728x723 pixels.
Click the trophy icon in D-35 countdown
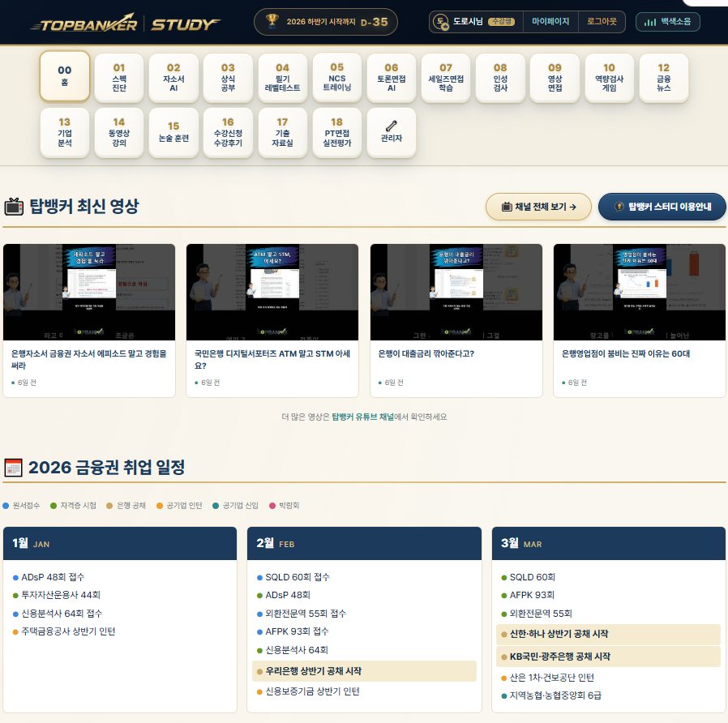(x=272, y=21)
